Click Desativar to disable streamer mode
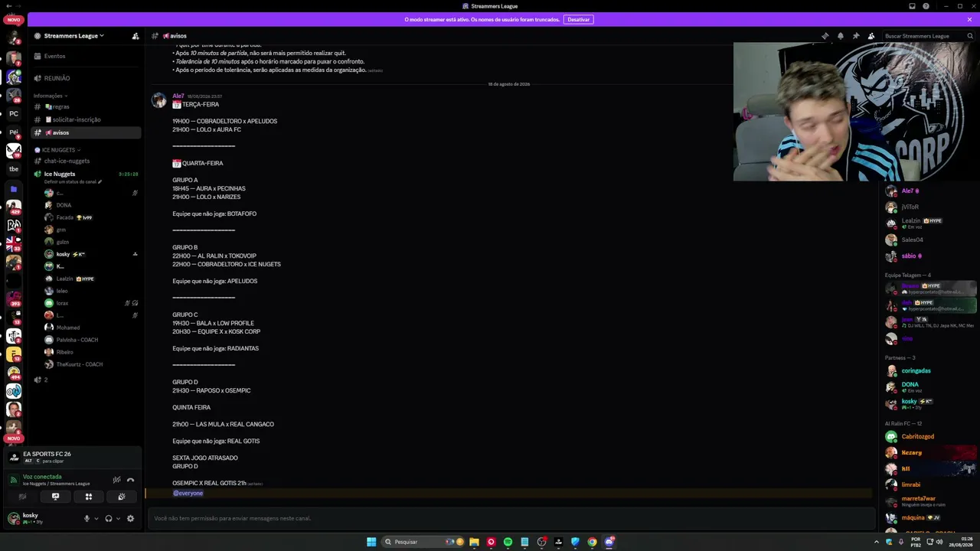The image size is (980, 551). coord(579,19)
